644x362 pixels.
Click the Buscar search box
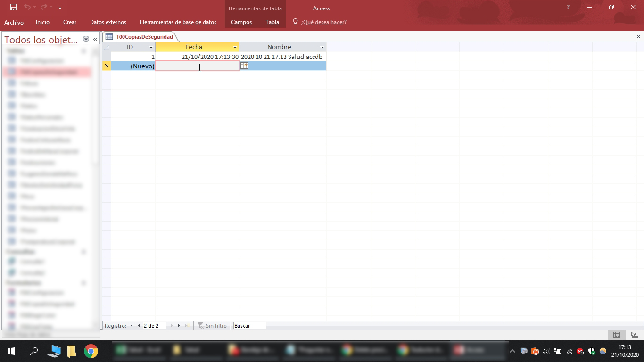pyautogui.click(x=249, y=326)
